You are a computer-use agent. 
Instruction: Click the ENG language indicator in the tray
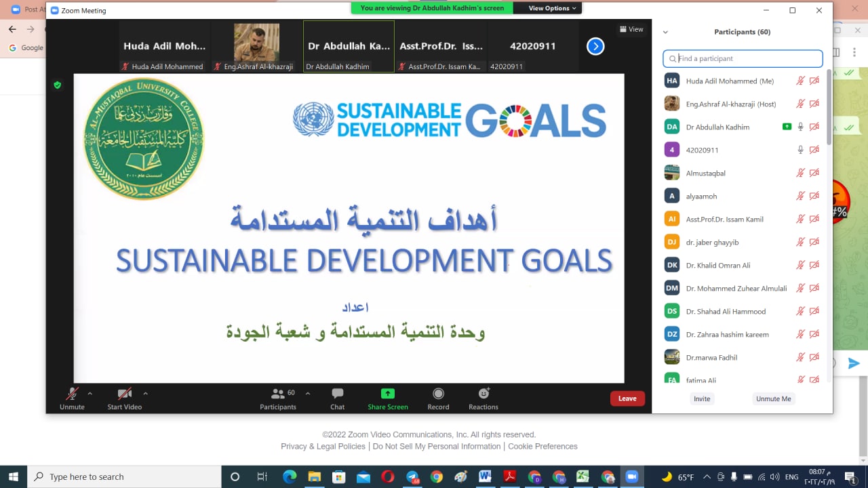click(791, 476)
